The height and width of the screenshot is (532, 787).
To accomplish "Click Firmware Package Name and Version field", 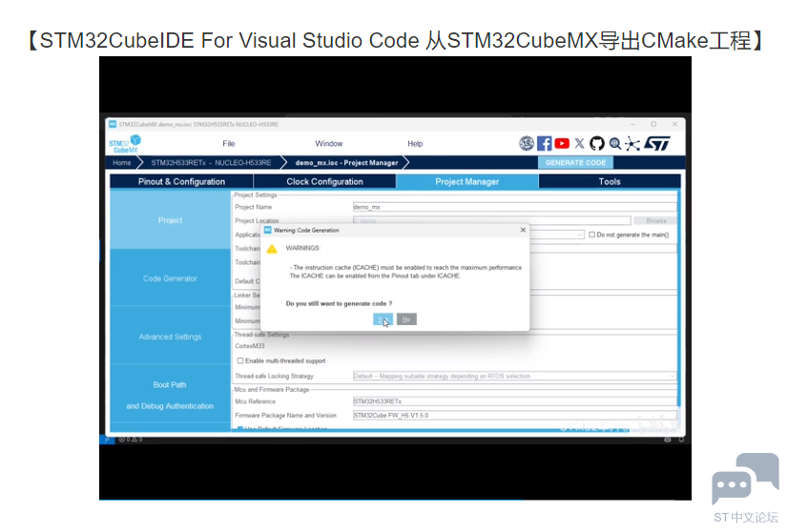I will pyautogui.click(x=514, y=416).
